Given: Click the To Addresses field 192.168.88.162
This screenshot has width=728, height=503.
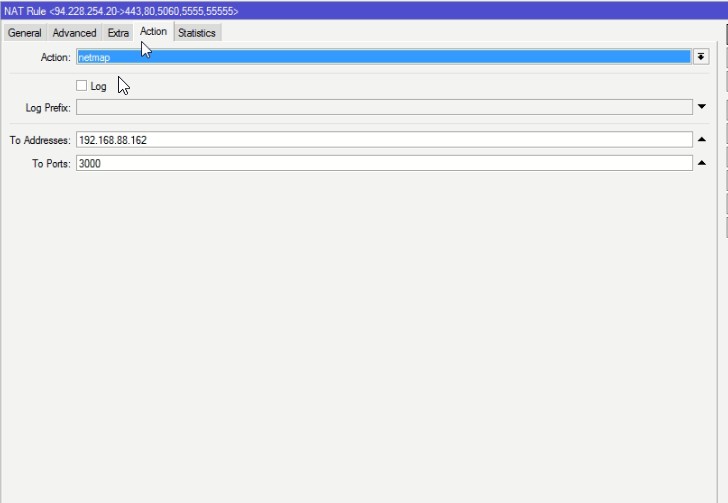Looking at the screenshot, I should tap(384, 140).
